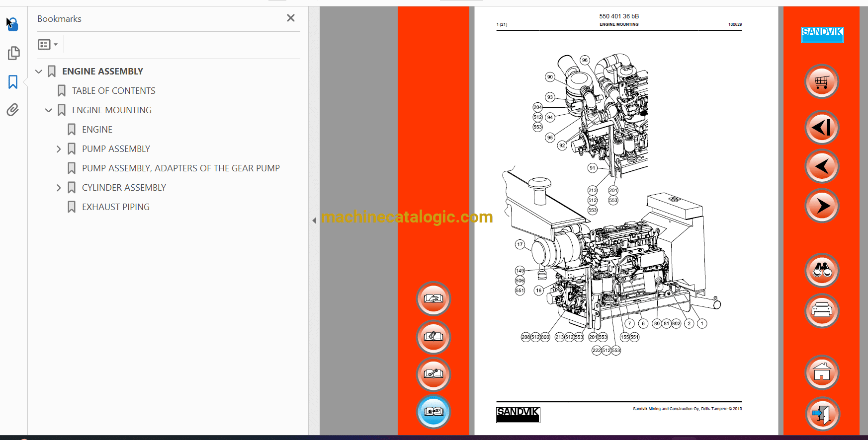Go to ENGINE ASSEMBLY bookmark

pyautogui.click(x=102, y=72)
